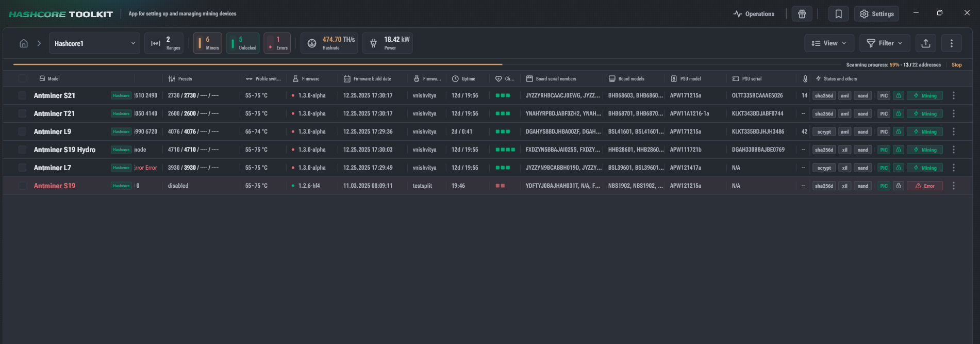Click Stop to halt scanning
The image size is (980, 344).
point(957,65)
